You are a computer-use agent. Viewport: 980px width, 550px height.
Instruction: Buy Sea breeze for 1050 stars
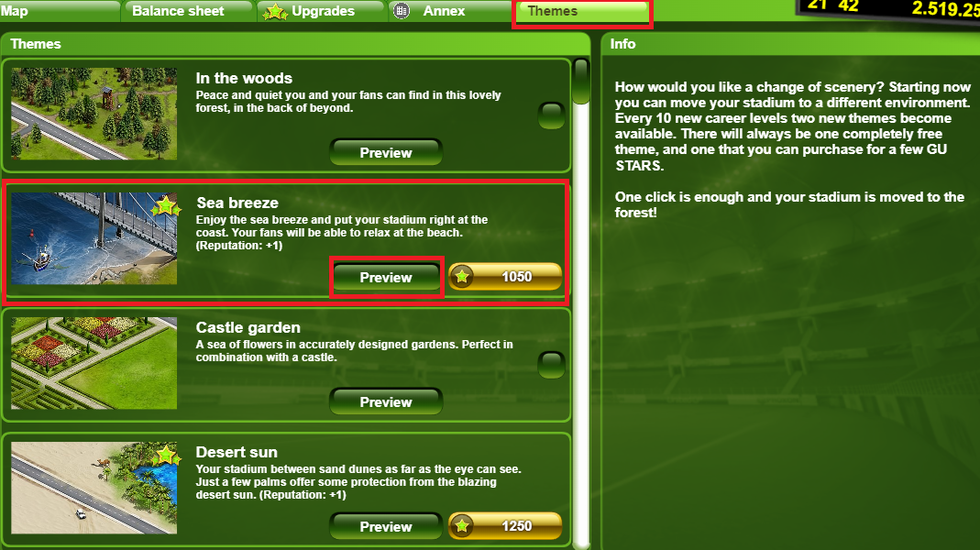(505, 276)
